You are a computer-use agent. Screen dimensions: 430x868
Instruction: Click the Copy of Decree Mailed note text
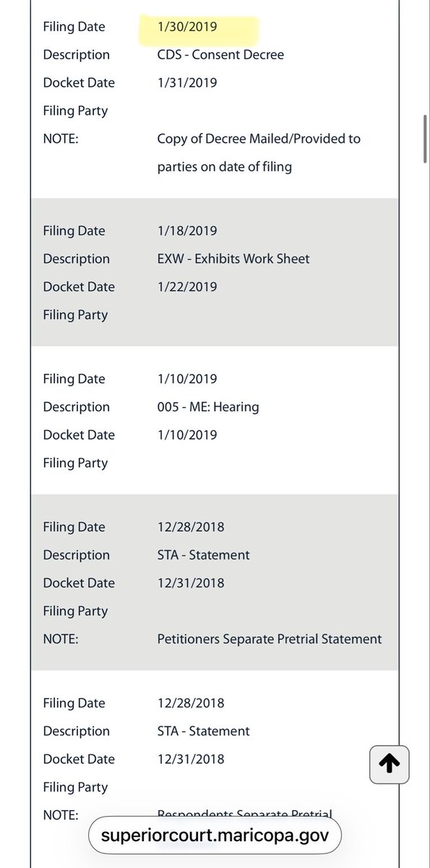(259, 153)
